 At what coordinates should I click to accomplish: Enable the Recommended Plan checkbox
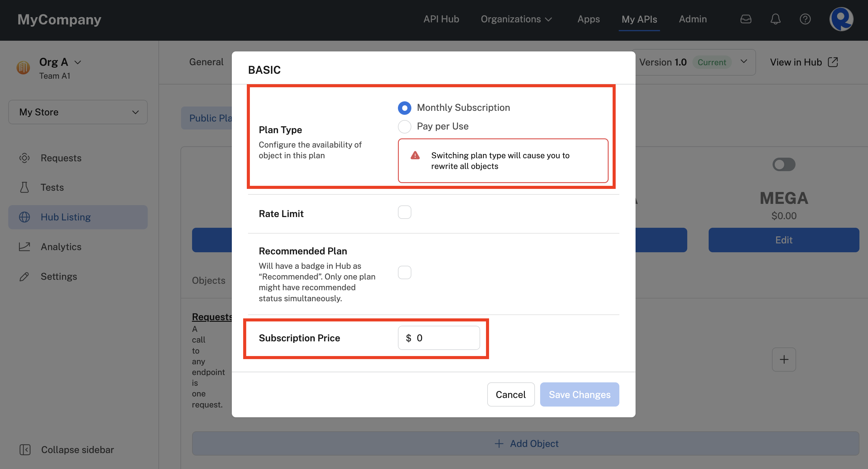(x=404, y=272)
